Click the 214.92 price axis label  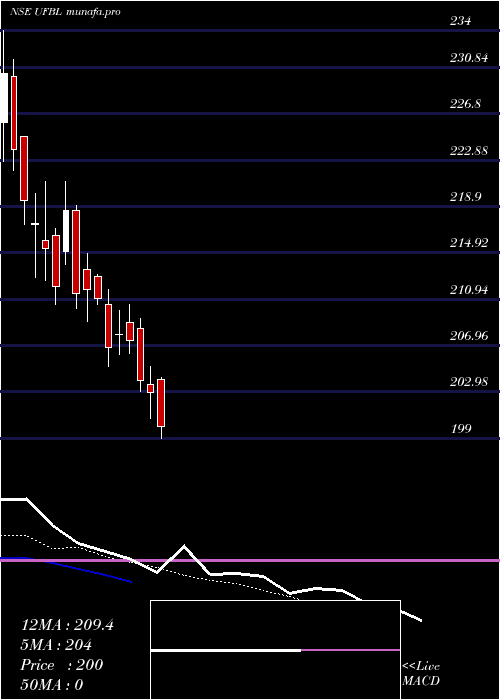pyautogui.click(x=468, y=243)
